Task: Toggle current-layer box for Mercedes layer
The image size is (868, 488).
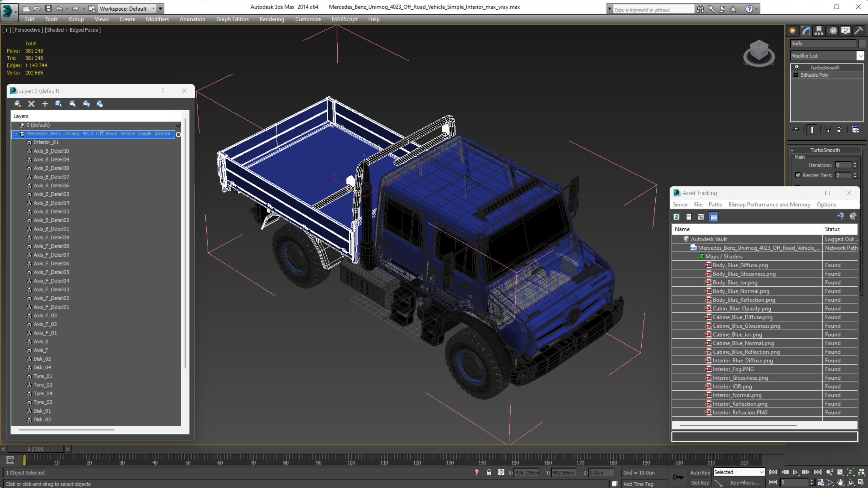Action: tap(178, 134)
